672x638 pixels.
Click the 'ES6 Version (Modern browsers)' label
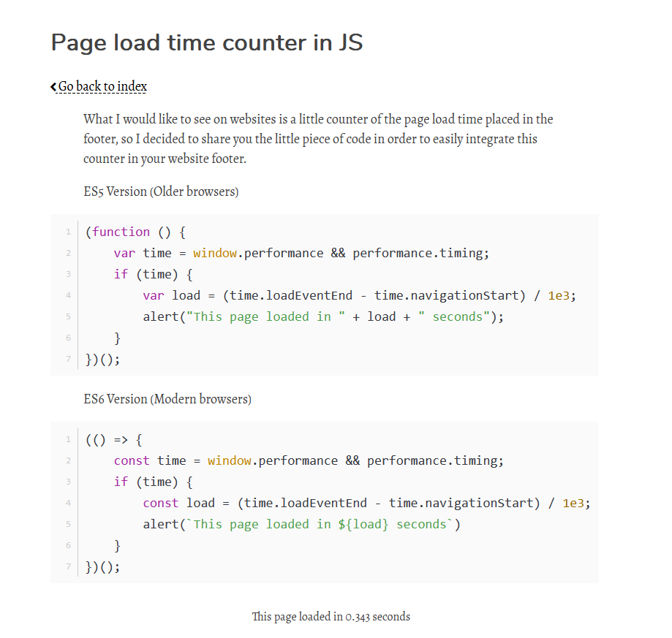pos(167,399)
